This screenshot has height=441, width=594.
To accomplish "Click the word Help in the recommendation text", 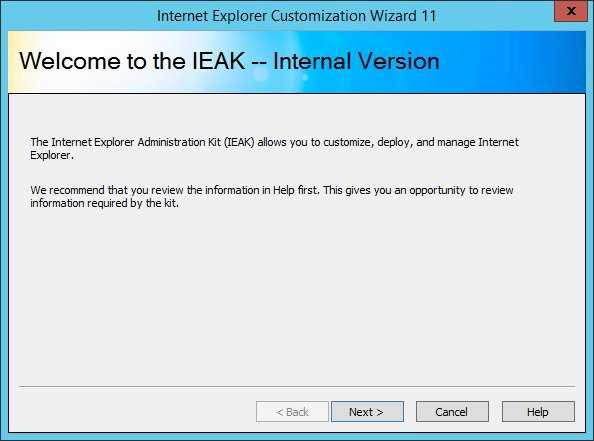I will coord(283,190).
